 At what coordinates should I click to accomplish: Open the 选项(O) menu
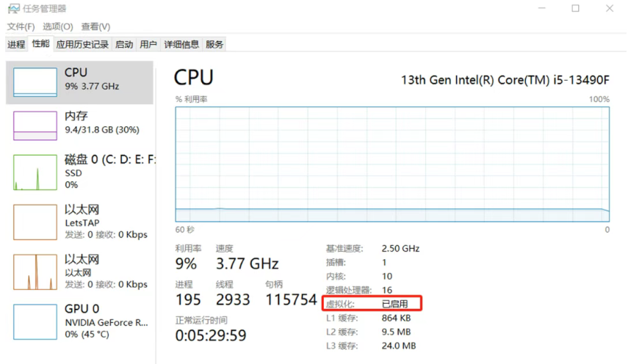point(57,26)
